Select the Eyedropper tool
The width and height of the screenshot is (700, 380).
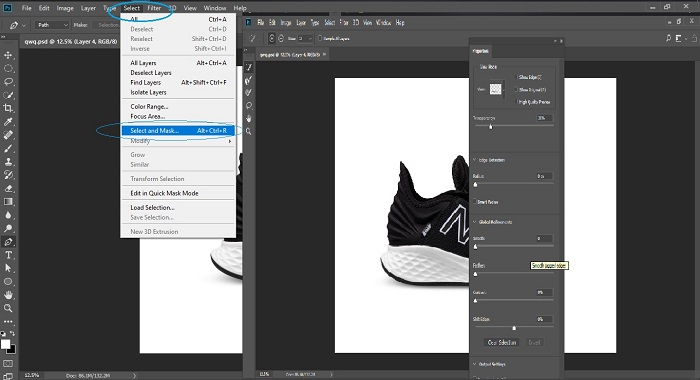tap(8, 121)
